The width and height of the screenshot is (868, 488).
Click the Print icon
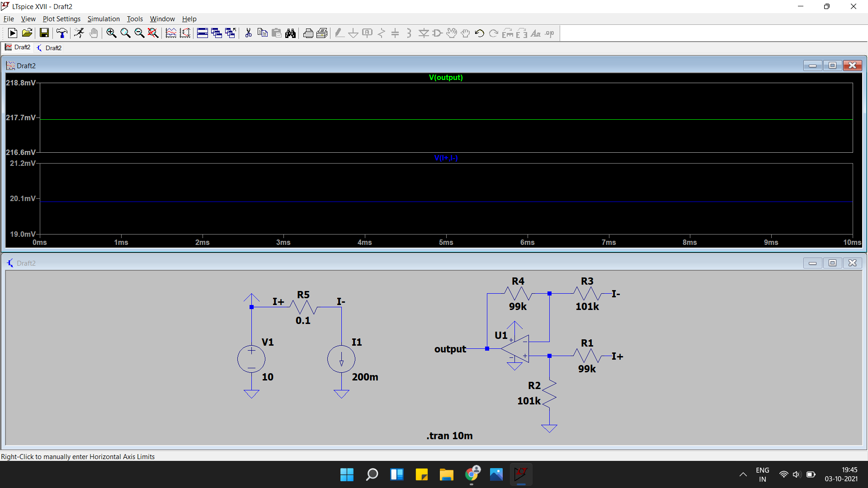(308, 33)
